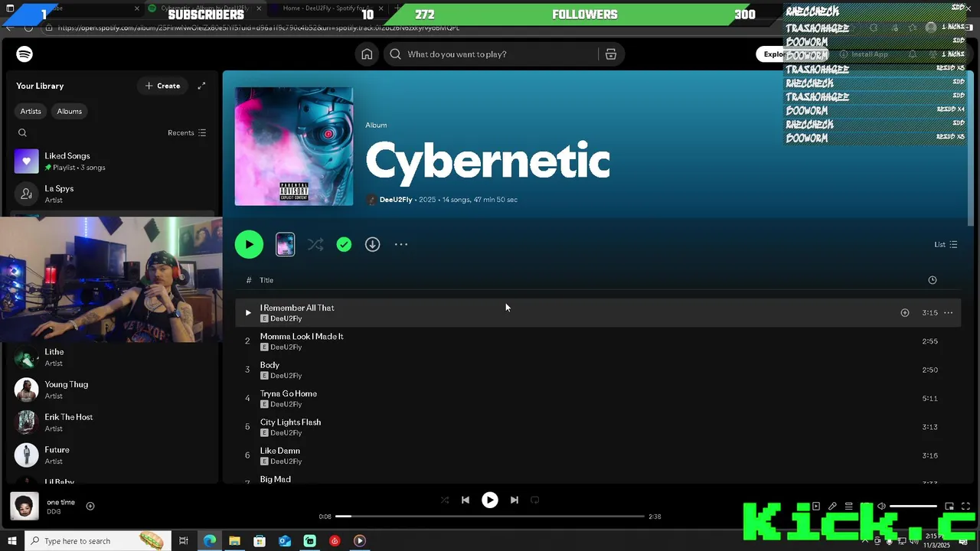The height and width of the screenshot is (551, 980).
Task: Seek along the song progress bar
Action: [x=490, y=517]
